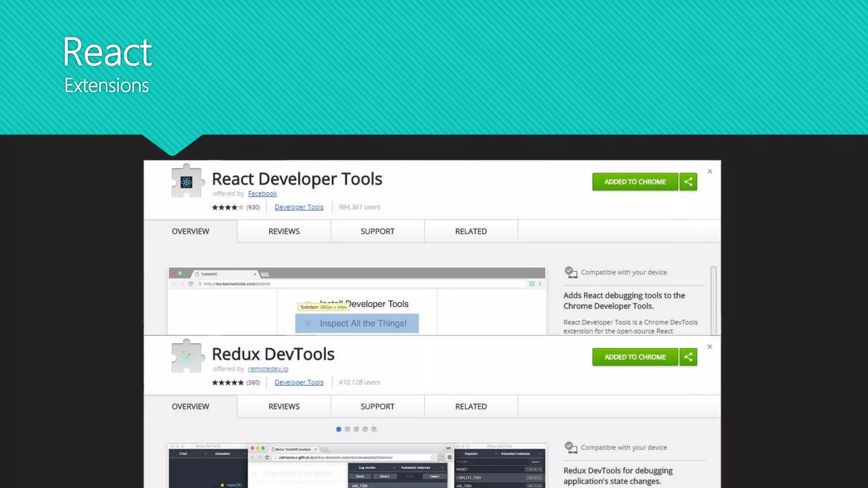This screenshot has width=868, height=488.
Task: Open Support tab of React Developer Tools
Action: pos(377,231)
